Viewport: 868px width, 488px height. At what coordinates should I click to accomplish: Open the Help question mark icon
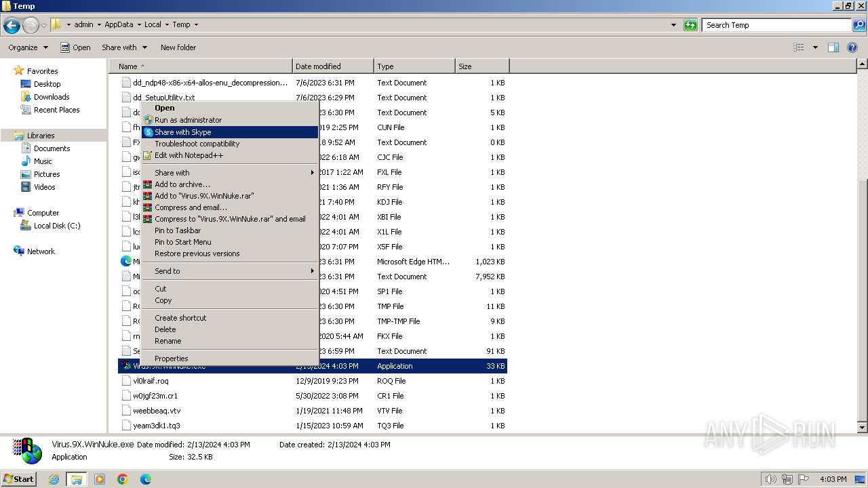pyautogui.click(x=853, y=47)
